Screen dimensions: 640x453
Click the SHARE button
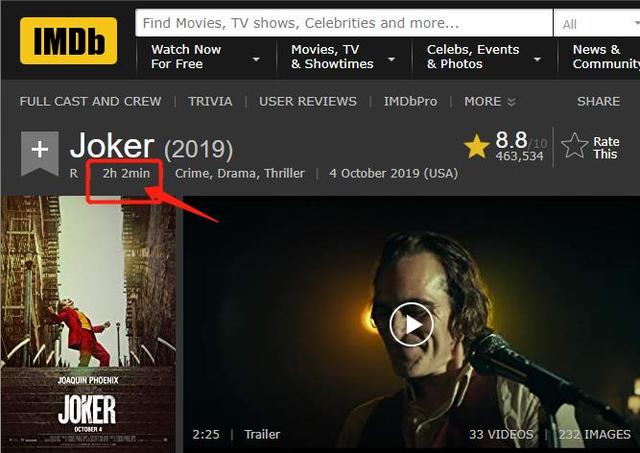[x=598, y=101]
